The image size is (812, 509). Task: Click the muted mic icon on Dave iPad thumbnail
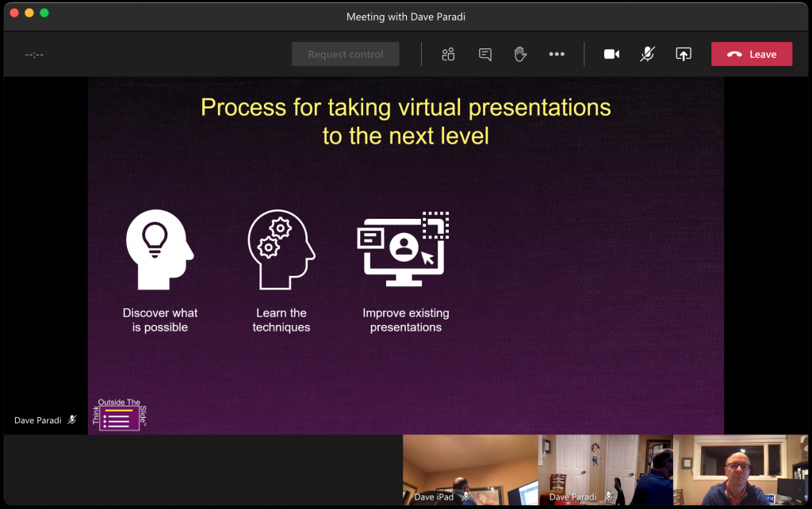coord(465,498)
